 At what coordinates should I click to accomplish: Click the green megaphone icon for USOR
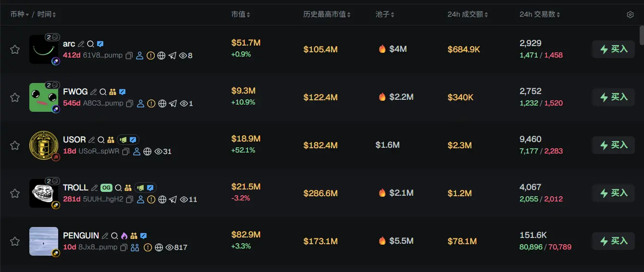coord(124,140)
